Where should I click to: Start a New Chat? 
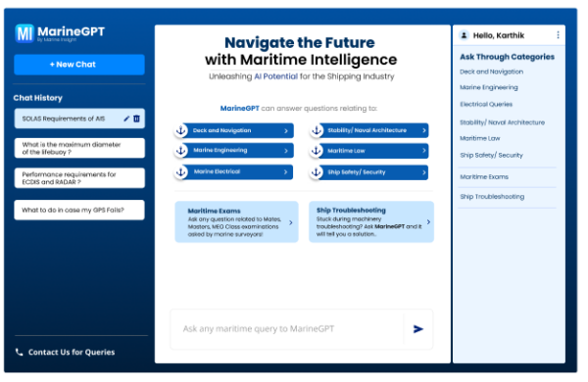tap(79, 65)
